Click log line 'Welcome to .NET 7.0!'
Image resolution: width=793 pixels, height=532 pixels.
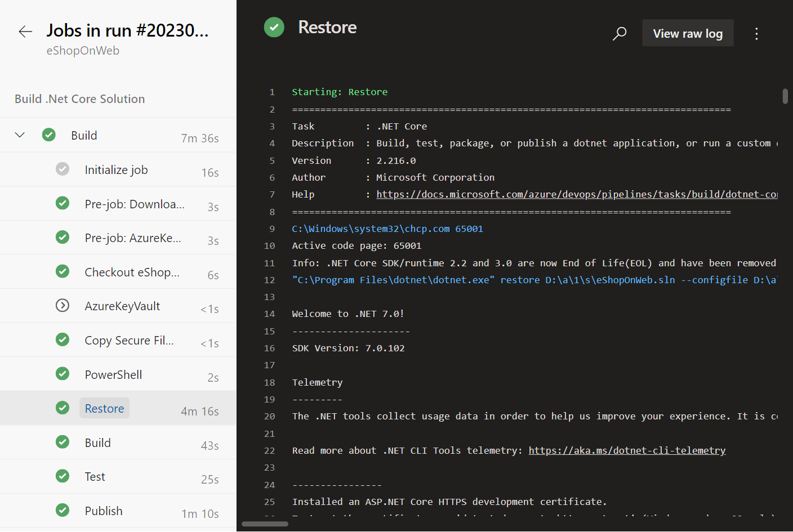(348, 314)
